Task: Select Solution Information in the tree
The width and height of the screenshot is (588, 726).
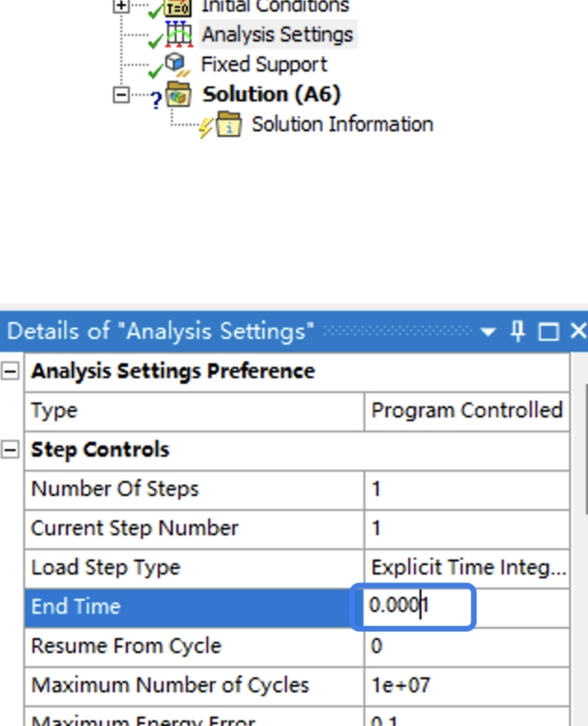Action: pyautogui.click(x=342, y=124)
